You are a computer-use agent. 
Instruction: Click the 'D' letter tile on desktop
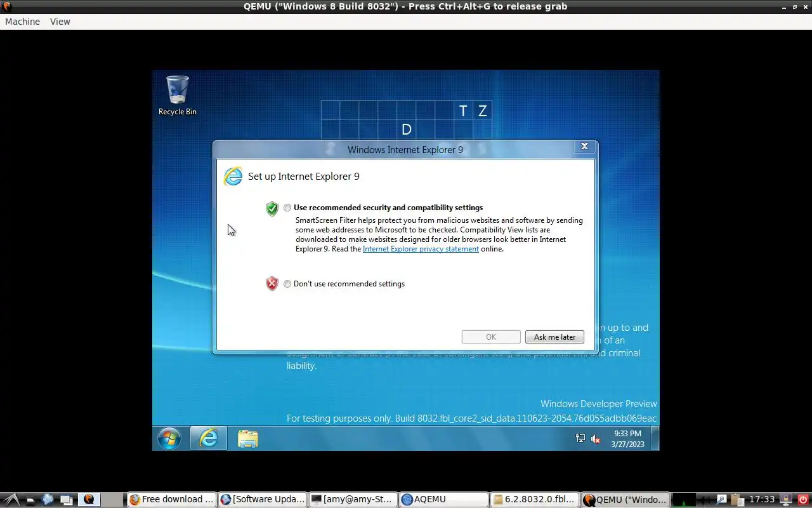pyautogui.click(x=407, y=130)
